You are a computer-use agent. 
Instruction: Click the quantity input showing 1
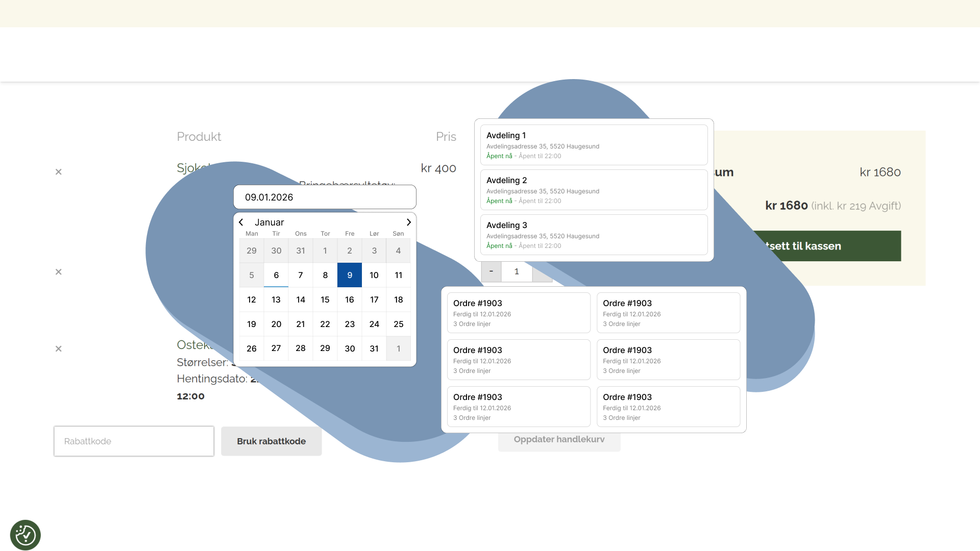tap(517, 271)
